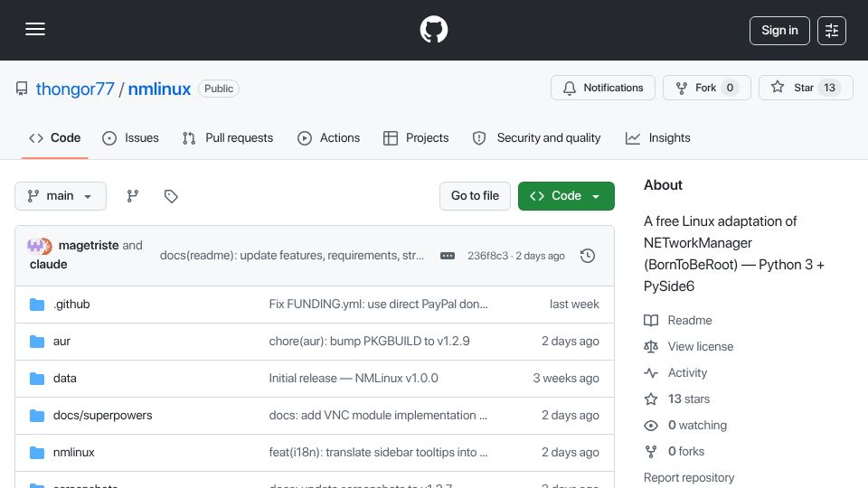Open latest commit message docs(readme)
Screen dimensions: 868x488
tap(292, 256)
